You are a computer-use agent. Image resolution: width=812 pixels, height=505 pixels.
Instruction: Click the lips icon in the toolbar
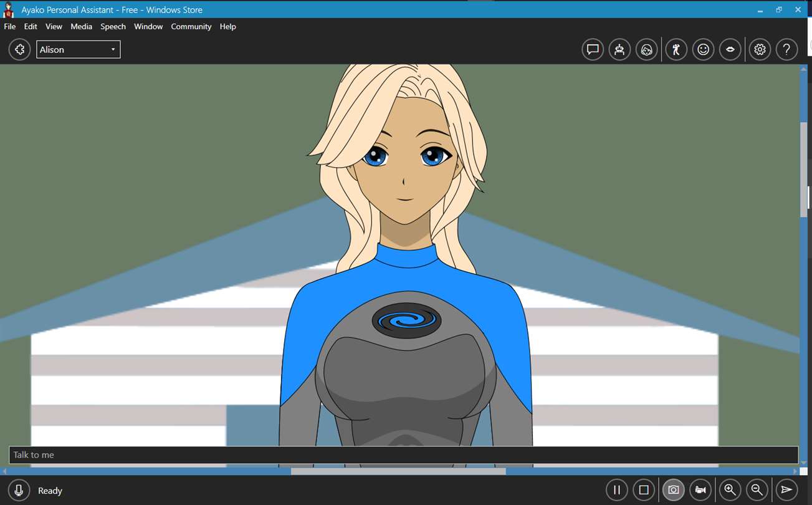(730, 49)
